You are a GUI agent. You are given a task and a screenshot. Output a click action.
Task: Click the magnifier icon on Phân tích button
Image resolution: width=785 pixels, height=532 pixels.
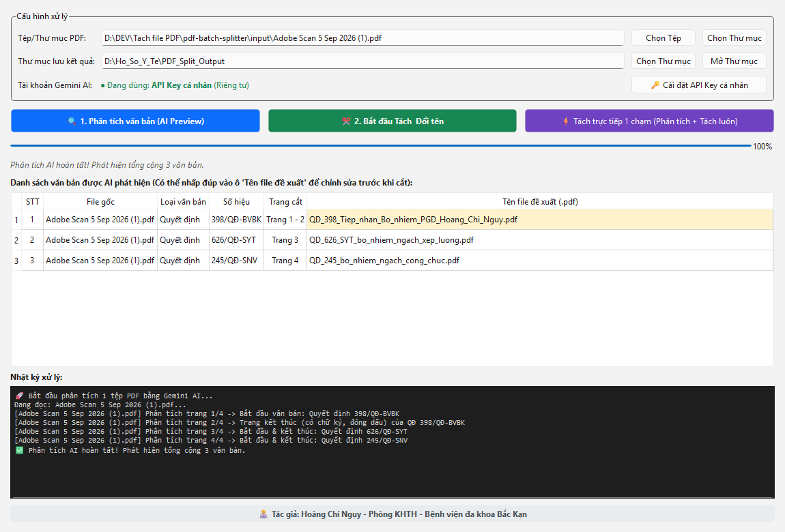[72, 121]
